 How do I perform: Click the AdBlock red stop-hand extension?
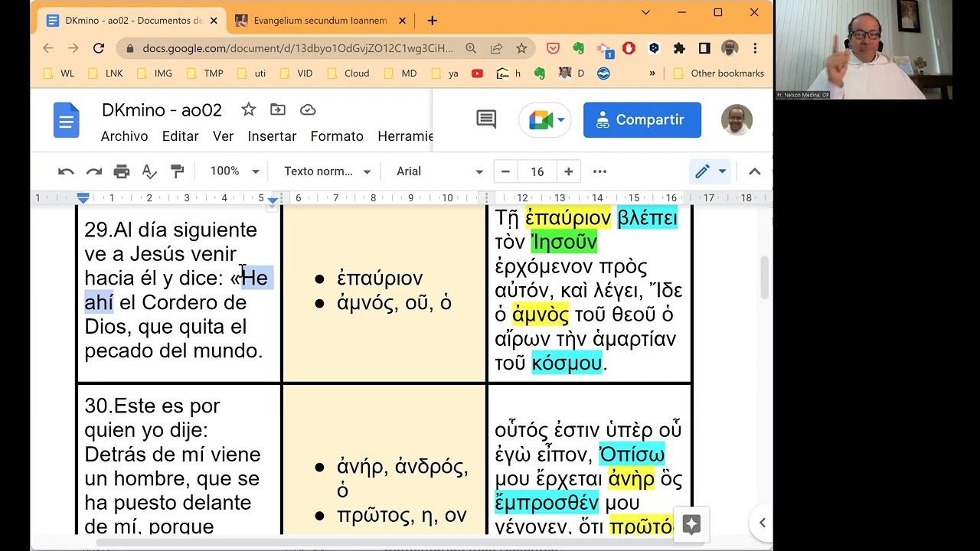point(629,48)
